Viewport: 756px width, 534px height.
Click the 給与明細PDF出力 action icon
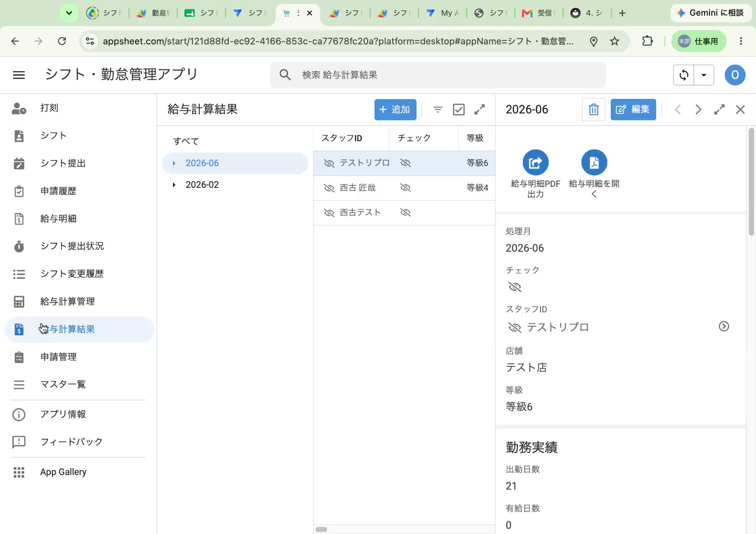pyautogui.click(x=536, y=163)
